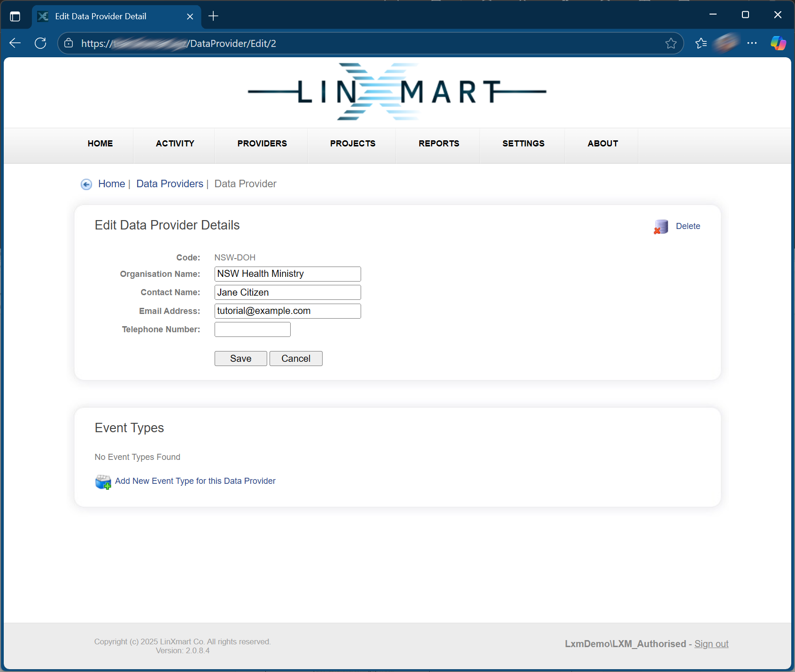This screenshot has width=795, height=672.
Task: Click the Add New Event Type icon
Action: click(x=103, y=482)
